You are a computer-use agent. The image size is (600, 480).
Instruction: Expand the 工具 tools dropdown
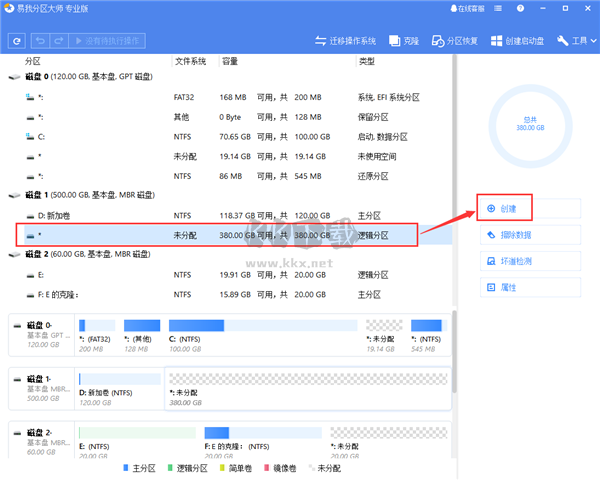point(576,41)
